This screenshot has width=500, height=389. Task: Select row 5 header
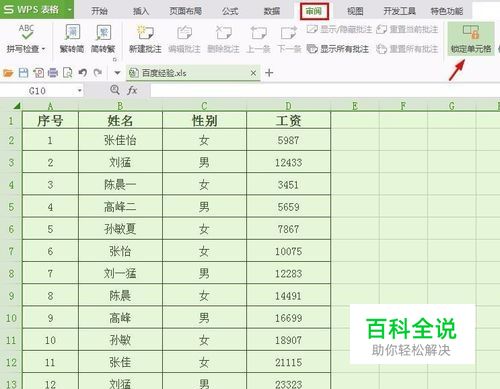coord(11,207)
